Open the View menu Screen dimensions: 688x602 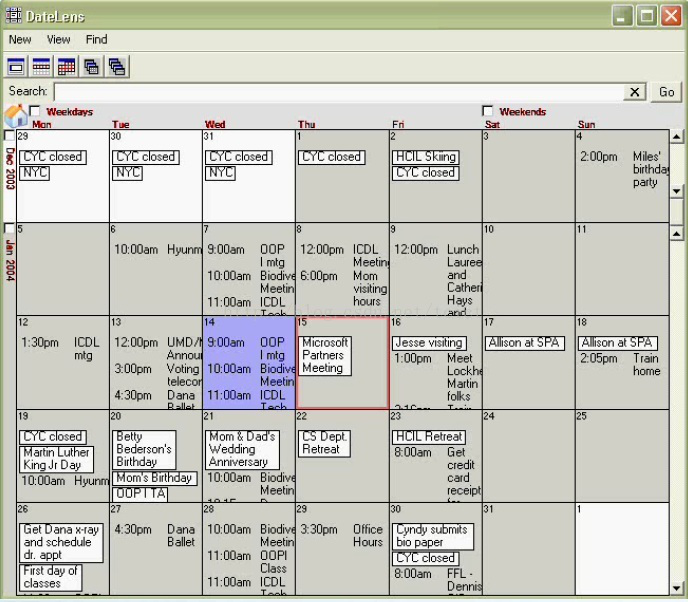click(x=59, y=40)
